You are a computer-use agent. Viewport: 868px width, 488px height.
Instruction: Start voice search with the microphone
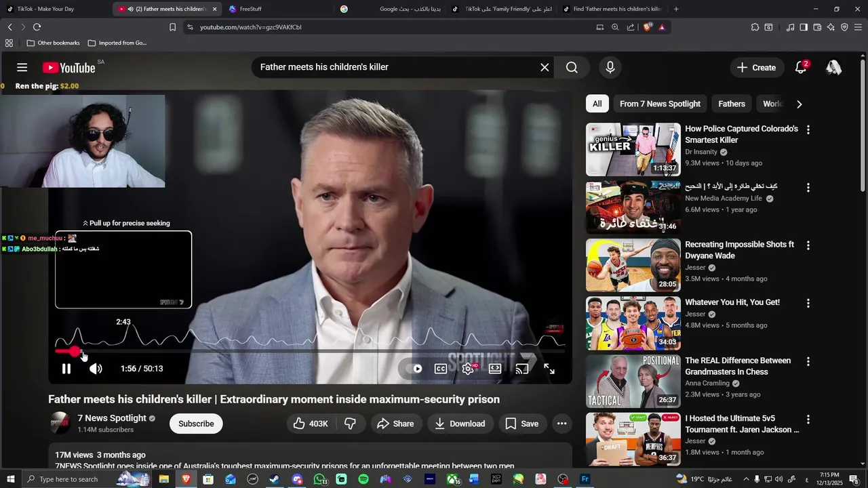pos(610,67)
